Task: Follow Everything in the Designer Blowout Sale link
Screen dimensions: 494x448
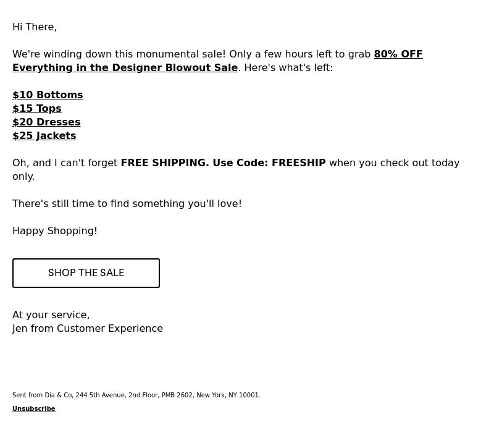Action: tap(125, 68)
